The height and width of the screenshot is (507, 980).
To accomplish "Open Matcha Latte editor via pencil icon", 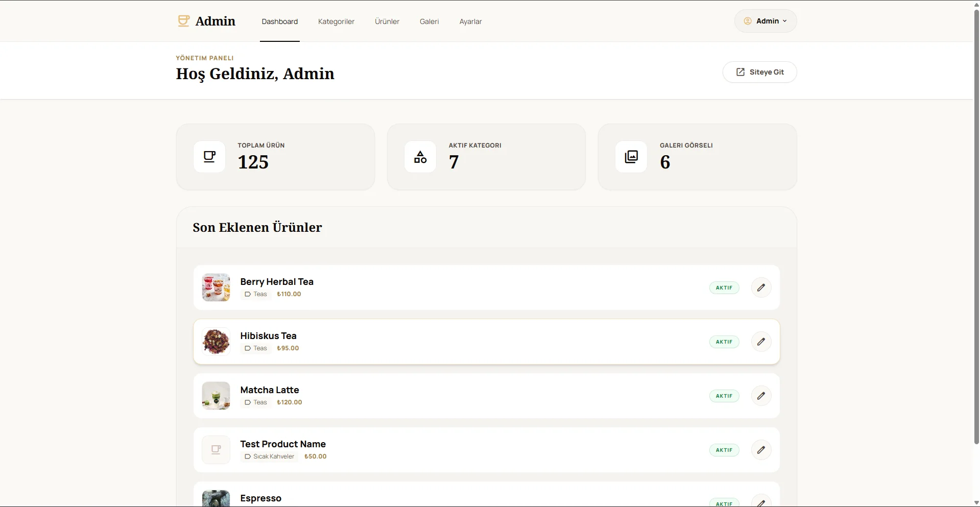I will 761,396.
